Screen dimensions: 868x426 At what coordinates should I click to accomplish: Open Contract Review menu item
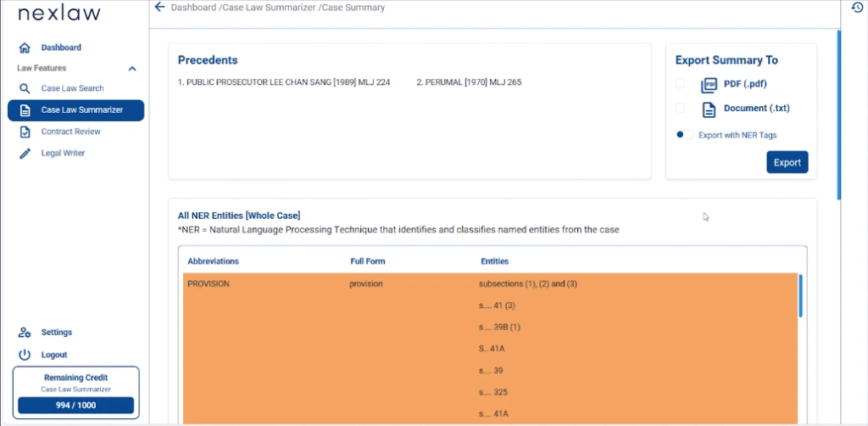(x=71, y=132)
